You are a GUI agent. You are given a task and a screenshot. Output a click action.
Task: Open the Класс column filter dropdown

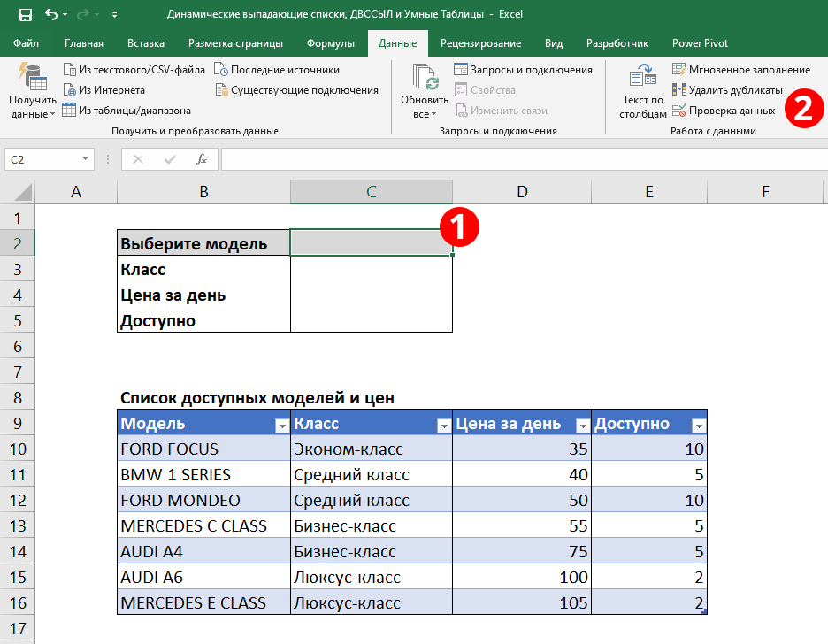[x=445, y=425]
